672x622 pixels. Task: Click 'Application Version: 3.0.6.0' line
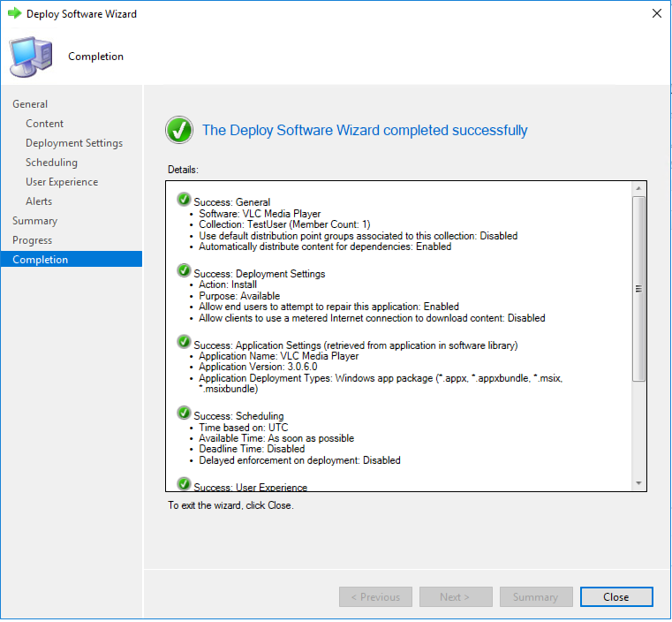click(258, 367)
